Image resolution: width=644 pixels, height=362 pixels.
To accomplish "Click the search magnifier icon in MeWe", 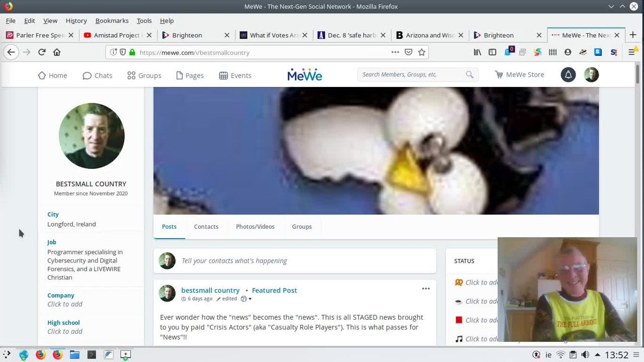I will [x=469, y=75].
